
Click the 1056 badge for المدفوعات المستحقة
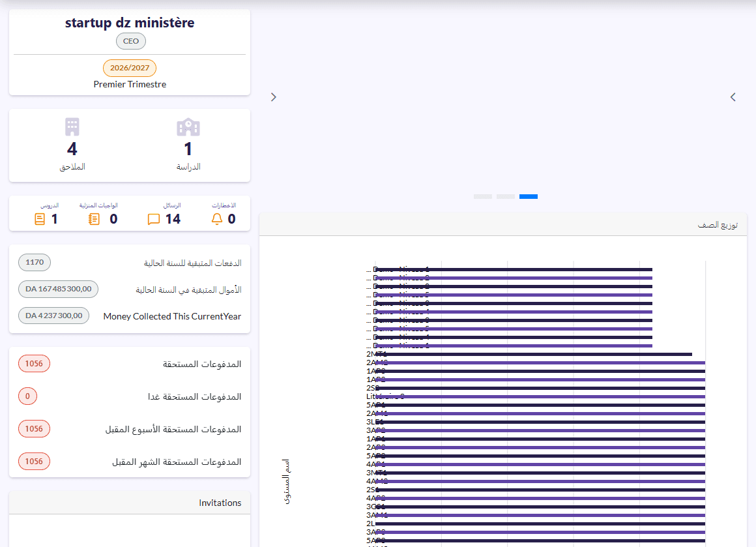tap(35, 364)
